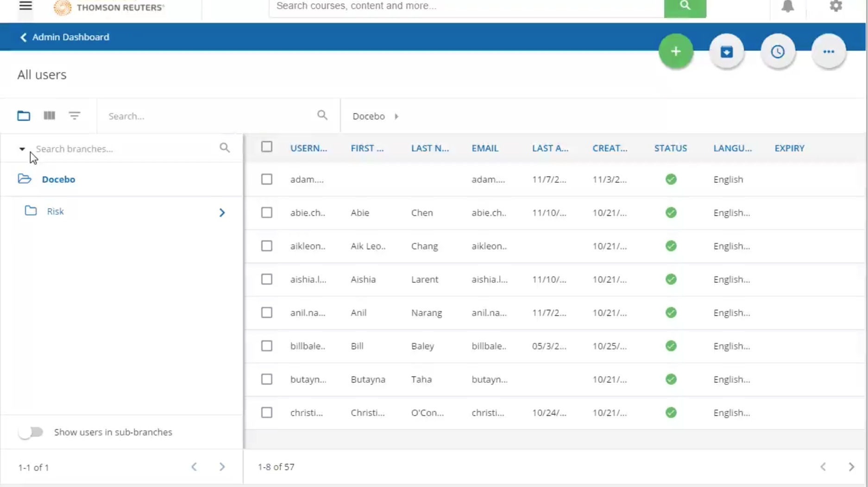Sort by the STATUS column header
868x487 pixels.
point(670,148)
